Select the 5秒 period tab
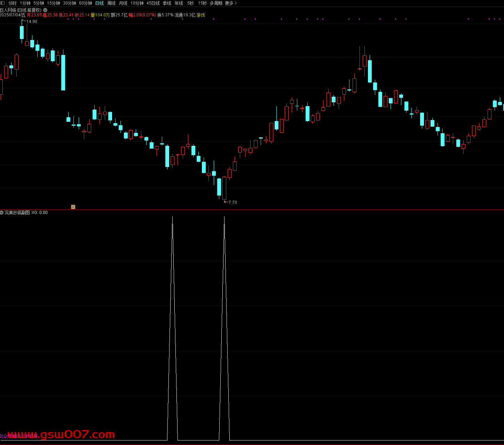This screenshot has height=445, width=504. pyautogui.click(x=190, y=3)
